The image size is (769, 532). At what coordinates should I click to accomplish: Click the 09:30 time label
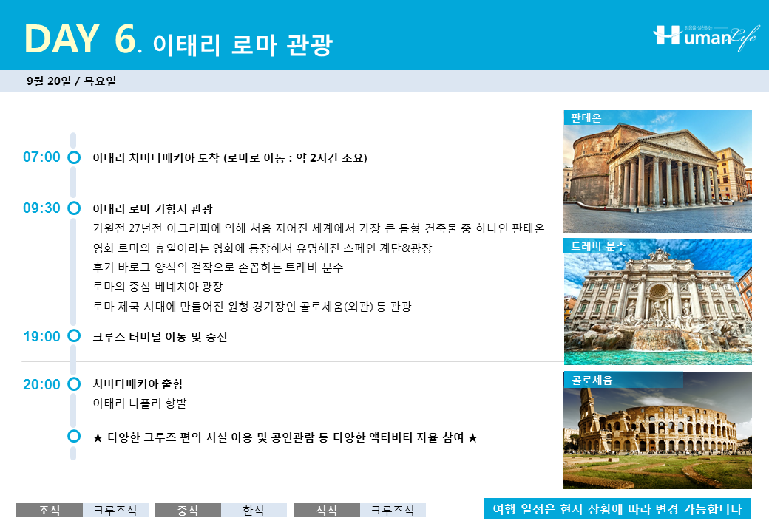pos(41,208)
